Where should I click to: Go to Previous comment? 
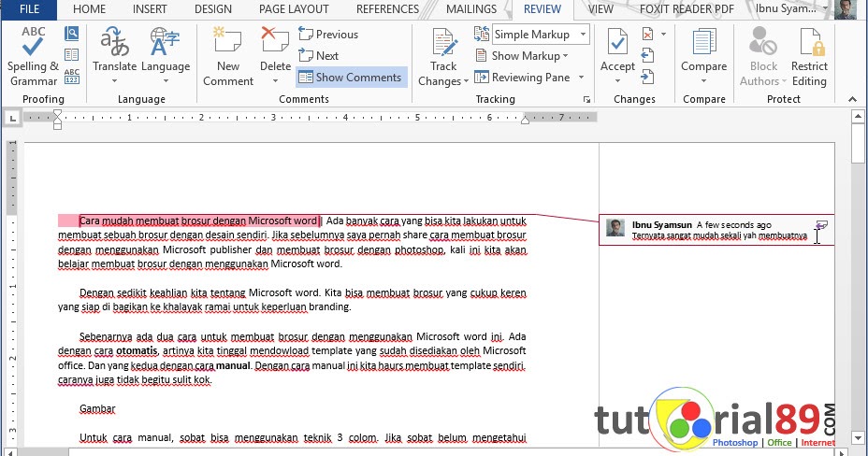pyautogui.click(x=328, y=35)
